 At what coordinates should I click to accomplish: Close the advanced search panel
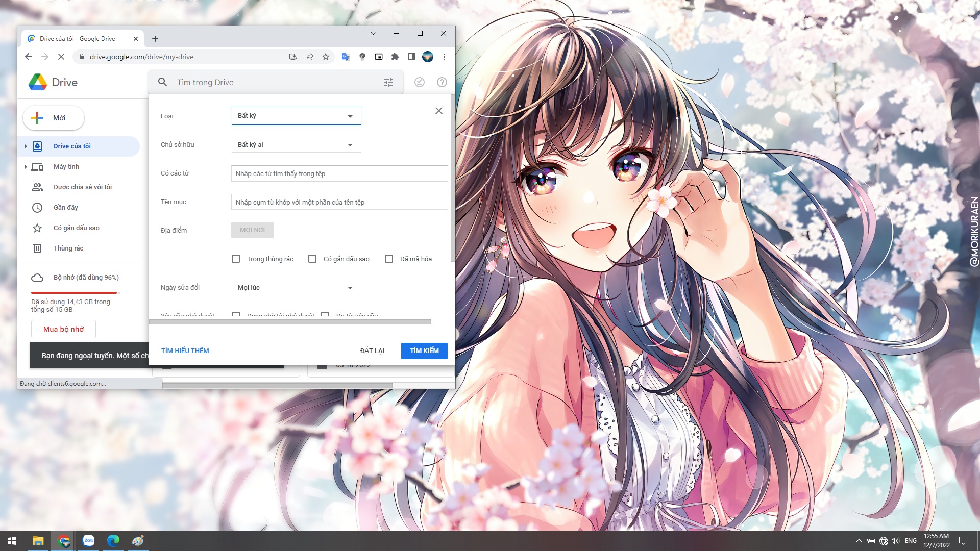click(x=439, y=111)
